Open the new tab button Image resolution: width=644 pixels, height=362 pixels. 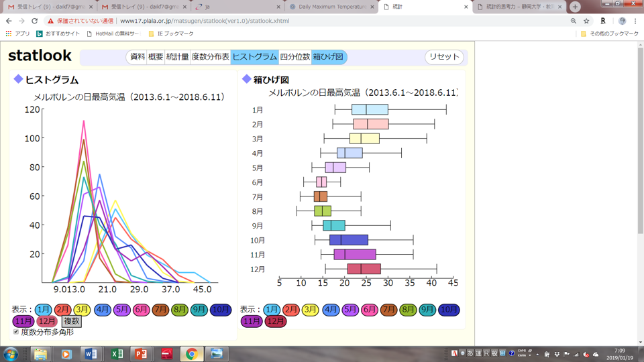pos(575,7)
